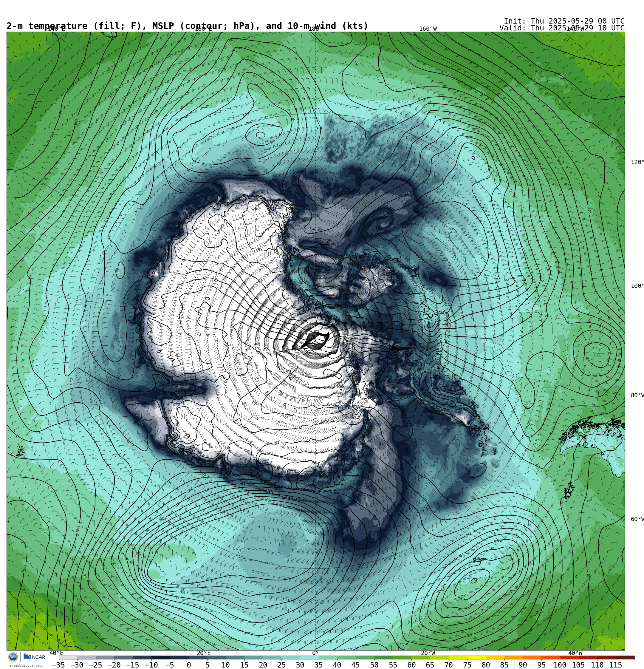Click the 20°E longitude label at bottom

(204, 653)
